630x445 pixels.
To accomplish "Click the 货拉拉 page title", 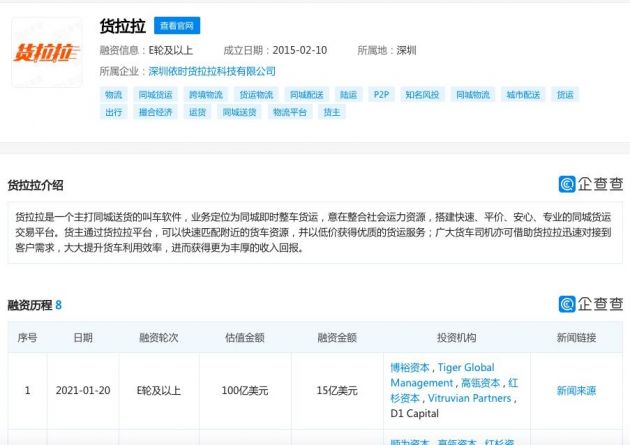I will pyautogui.click(x=123, y=26).
